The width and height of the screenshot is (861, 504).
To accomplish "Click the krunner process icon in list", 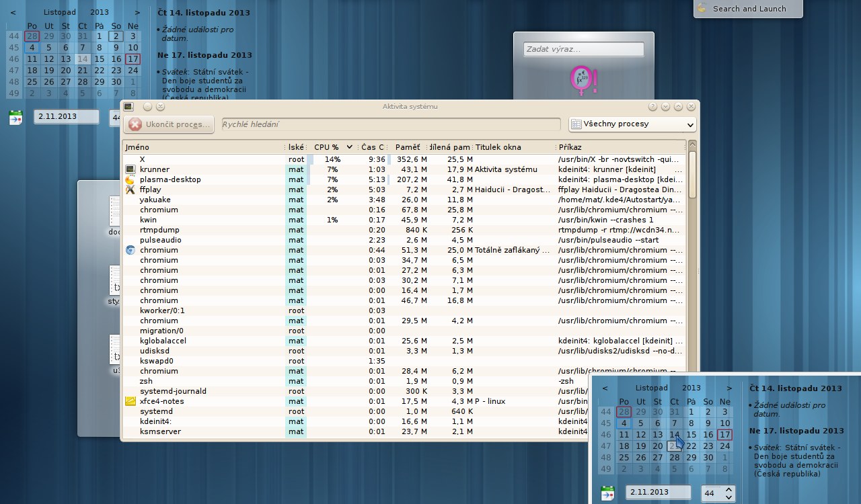I will [x=130, y=169].
